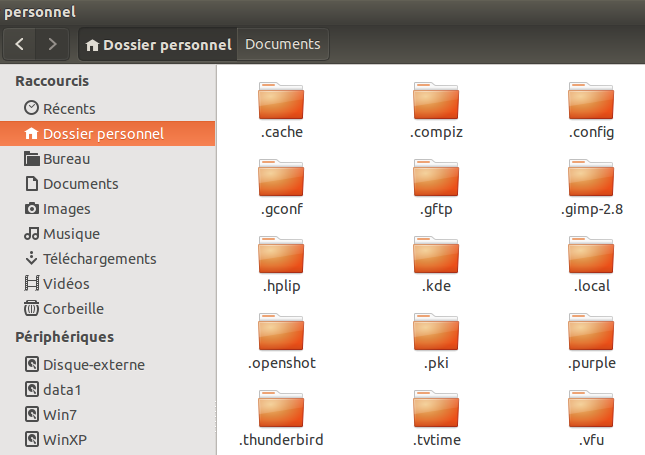645x455 pixels.
Task: Open the WinXP partition
Action: coord(65,439)
